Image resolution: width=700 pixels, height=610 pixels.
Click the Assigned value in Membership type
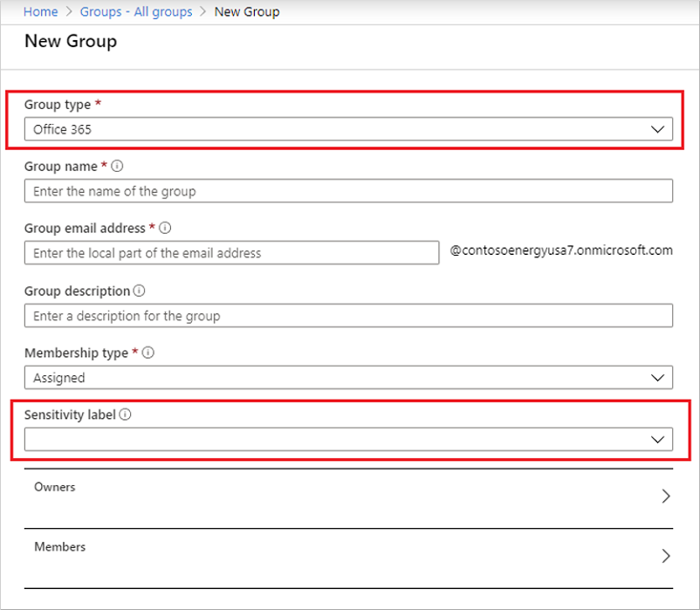pyautogui.click(x=59, y=378)
